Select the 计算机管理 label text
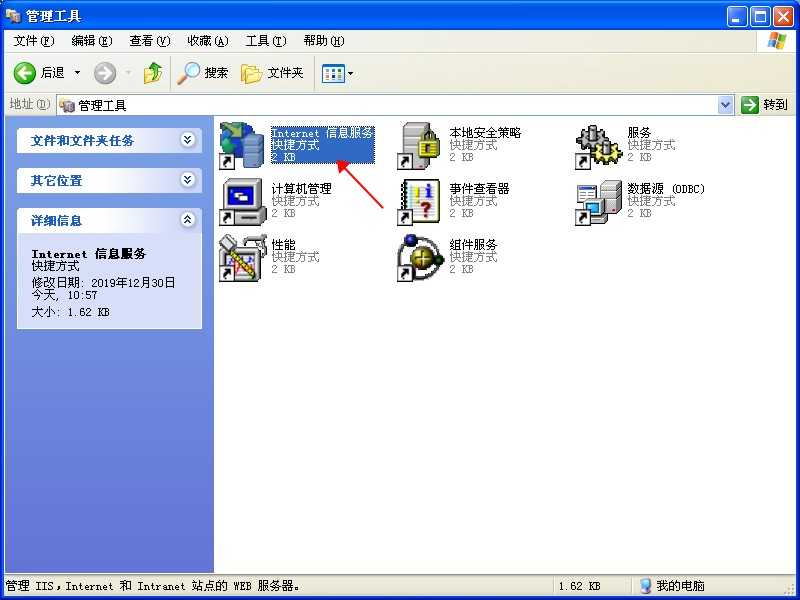The height and width of the screenshot is (600, 800). click(302, 189)
